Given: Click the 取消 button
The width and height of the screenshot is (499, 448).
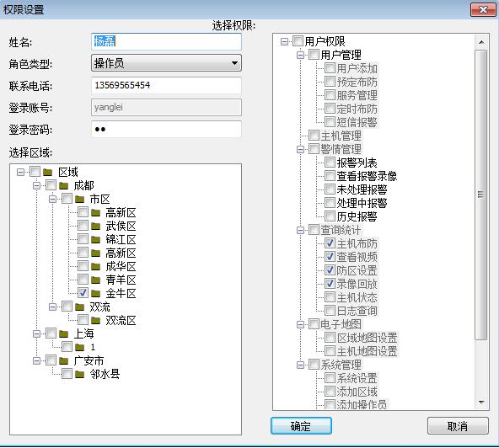Looking at the screenshot, I should (x=458, y=426).
